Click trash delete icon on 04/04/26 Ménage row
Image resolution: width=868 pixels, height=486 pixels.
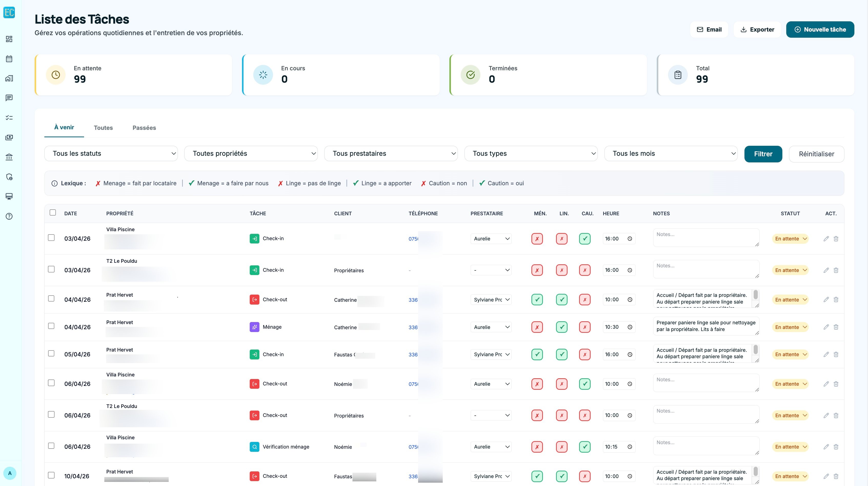tap(836, 327)
